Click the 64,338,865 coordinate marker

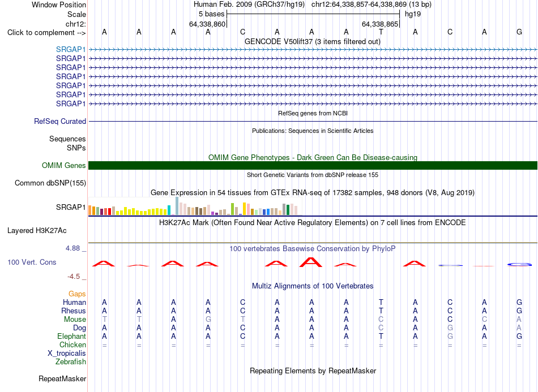point(380,24)
